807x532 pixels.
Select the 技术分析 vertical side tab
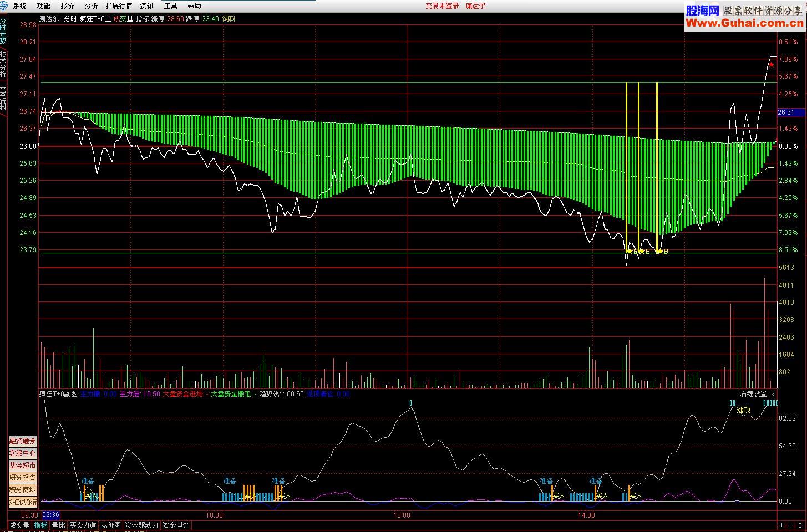[x=3, y=64]
